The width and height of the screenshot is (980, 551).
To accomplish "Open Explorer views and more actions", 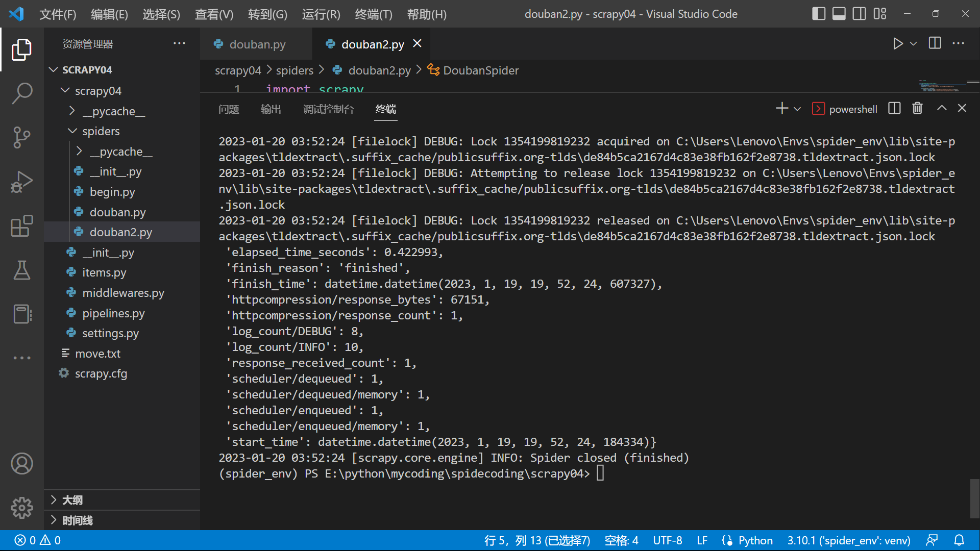I will 179,44.
